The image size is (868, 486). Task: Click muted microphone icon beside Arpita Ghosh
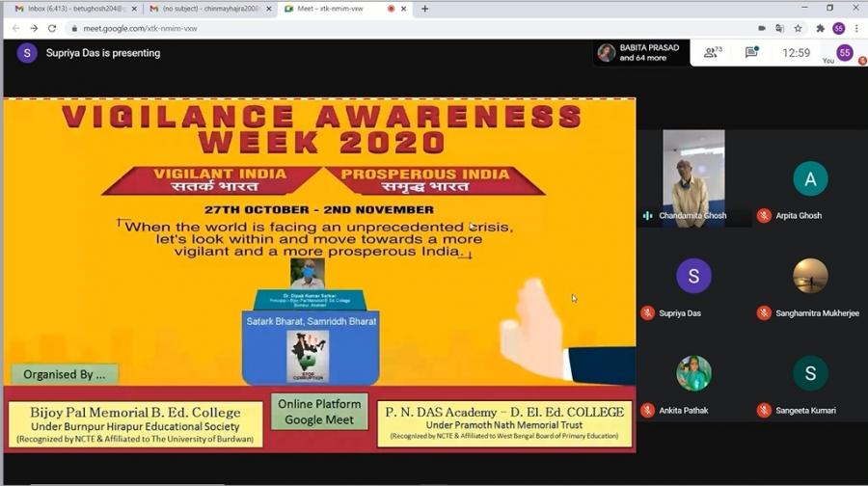764,216
